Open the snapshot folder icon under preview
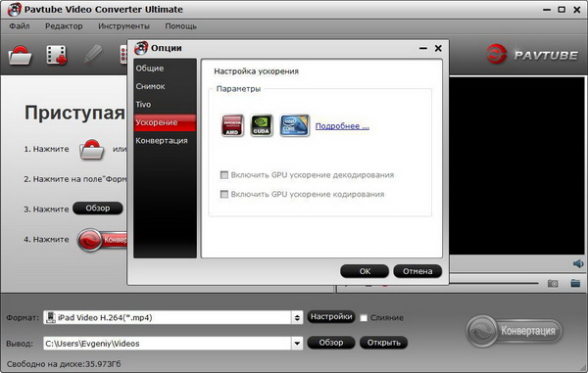 pos(575,283)
